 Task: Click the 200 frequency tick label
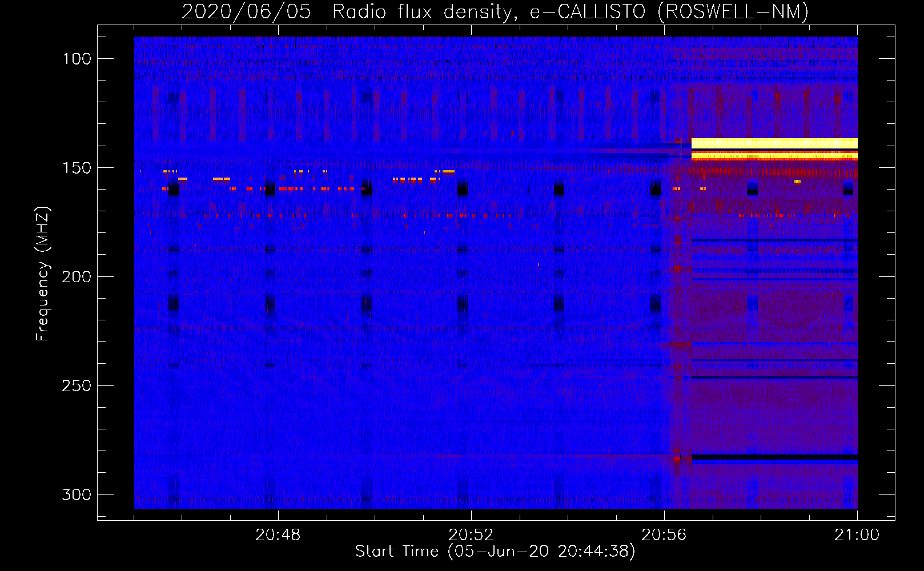click(77, 277)
